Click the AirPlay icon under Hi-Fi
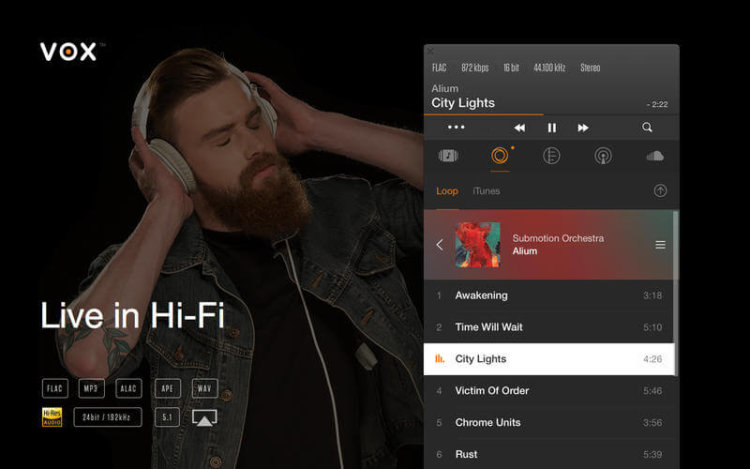 [x=204, y=417]
